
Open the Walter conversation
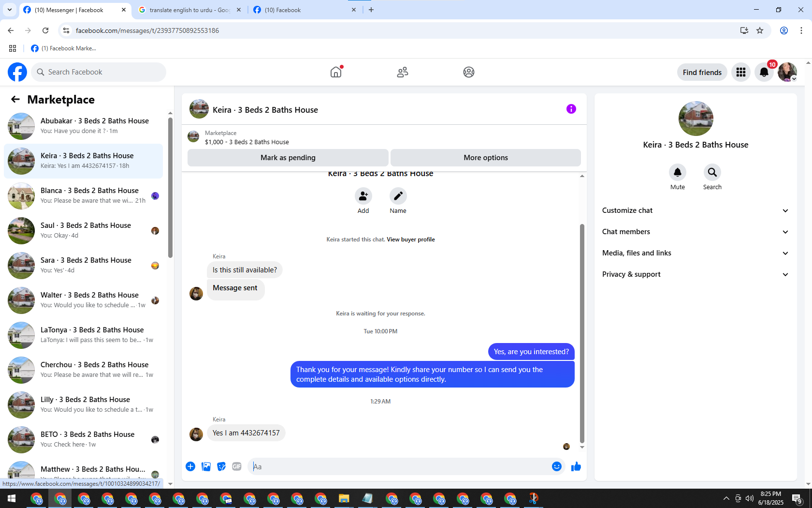83,300
